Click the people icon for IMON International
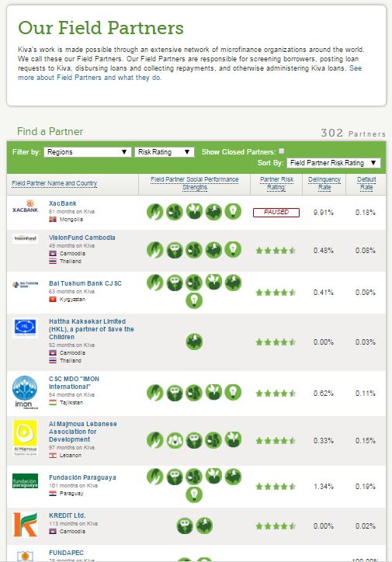Image resolution: width=392 pixels, height=562 pixels. [x=194, y=393]
